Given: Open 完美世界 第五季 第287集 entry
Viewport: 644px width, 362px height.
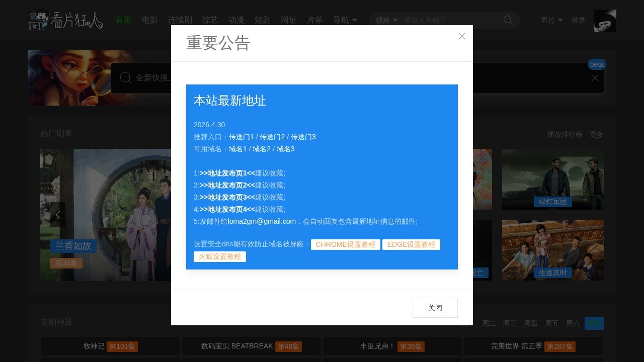Looking at the screenshot, I should (x=533, y=346).
